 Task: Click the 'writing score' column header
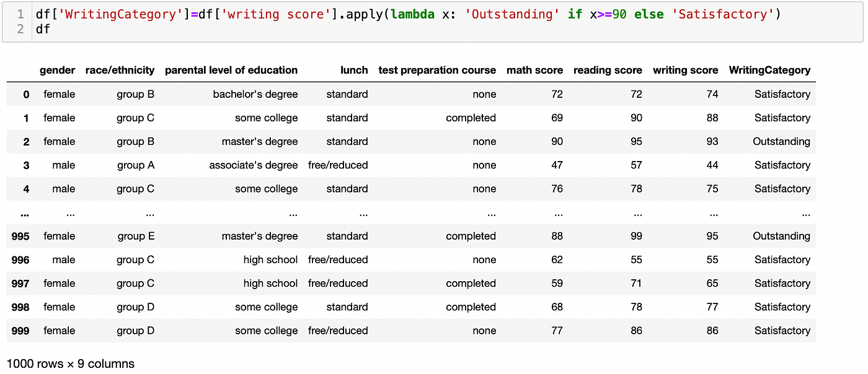click(685, 70)
